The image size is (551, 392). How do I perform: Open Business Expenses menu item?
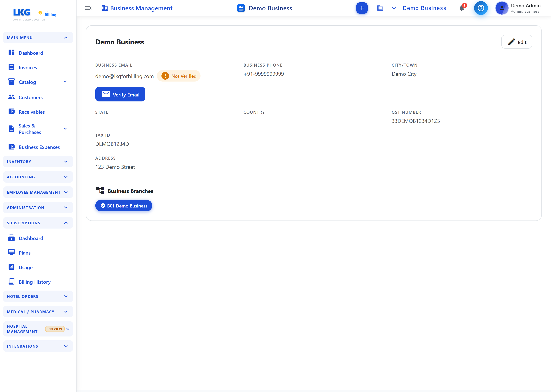click(39, 147)
